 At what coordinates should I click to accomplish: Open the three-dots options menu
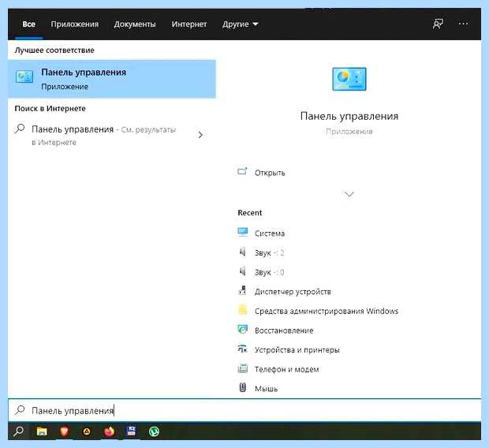pyautogui.click(x=463, y=24)
